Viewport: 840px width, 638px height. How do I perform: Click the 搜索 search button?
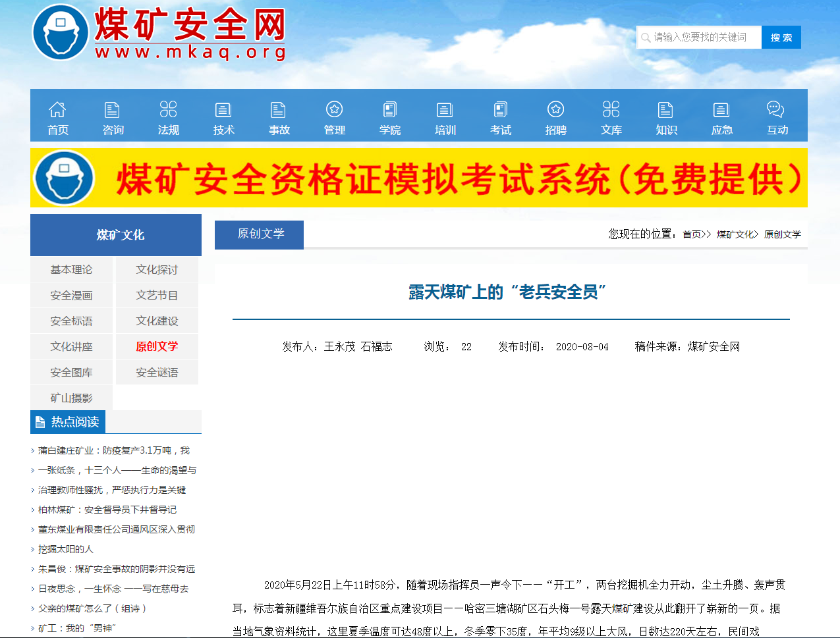click(781, 38)
